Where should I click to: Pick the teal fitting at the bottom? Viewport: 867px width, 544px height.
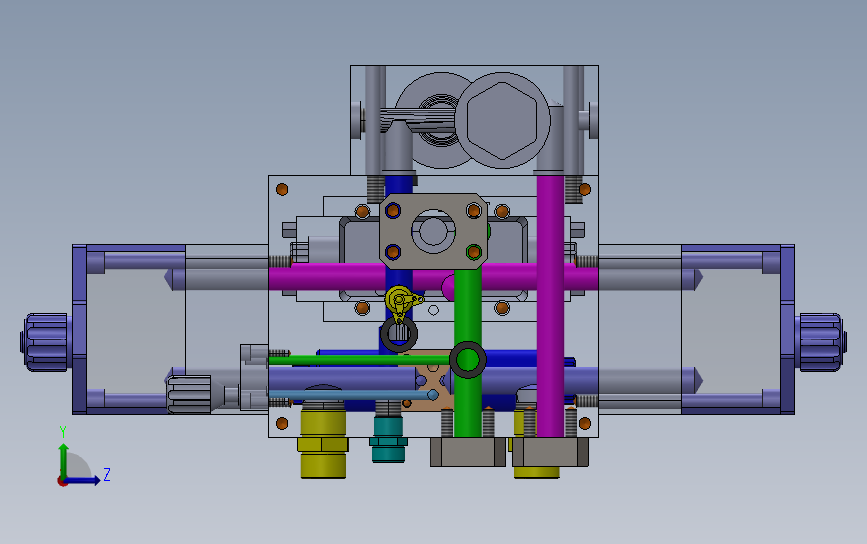click(x=388, y=439)
